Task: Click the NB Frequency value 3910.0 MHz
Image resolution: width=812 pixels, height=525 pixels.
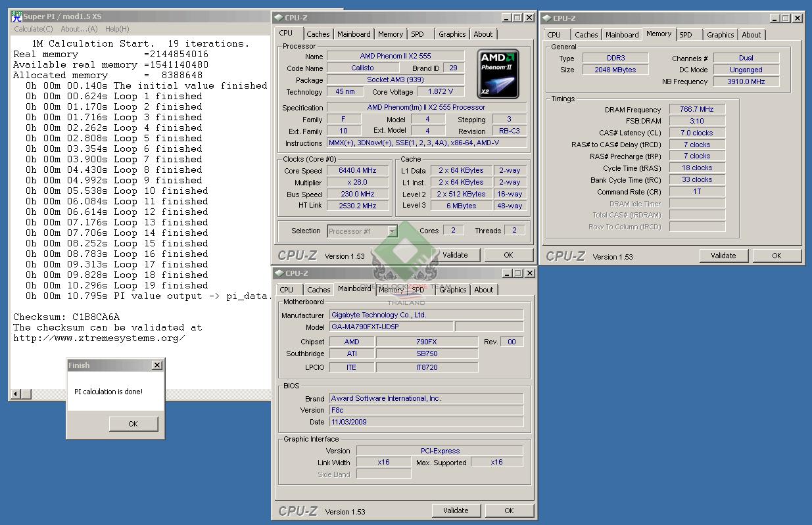Action: [x=746, y=81]
